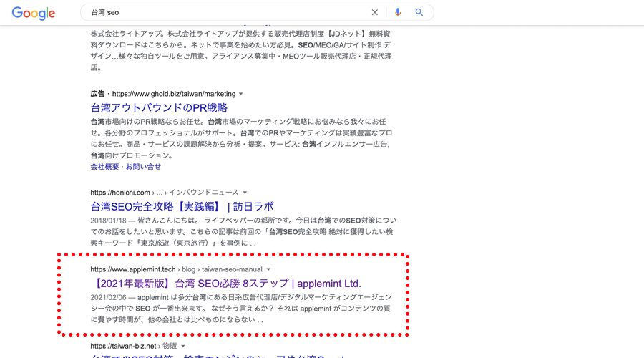The width and height of the screenshot is (644, 358).
Task: Open the honichi.com result dropdown arrow
Action: coord(245,193)
